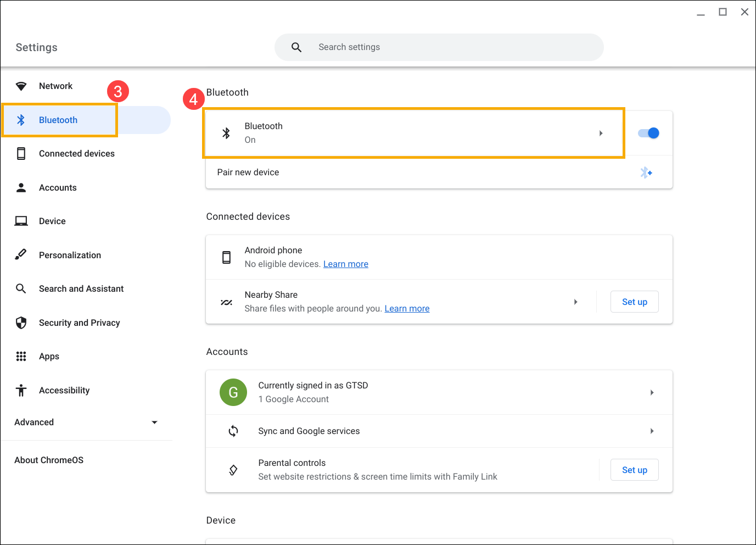Image resolution: width=756 pixels, height=545 pixels.
Task: Click the Sync circular arrows icon
Action: (x=233, y=431)
